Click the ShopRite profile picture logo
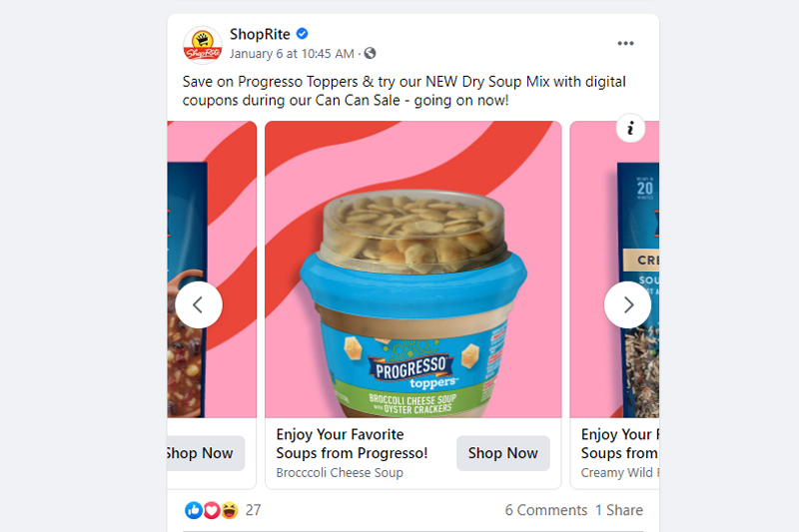 click(203, 45)
